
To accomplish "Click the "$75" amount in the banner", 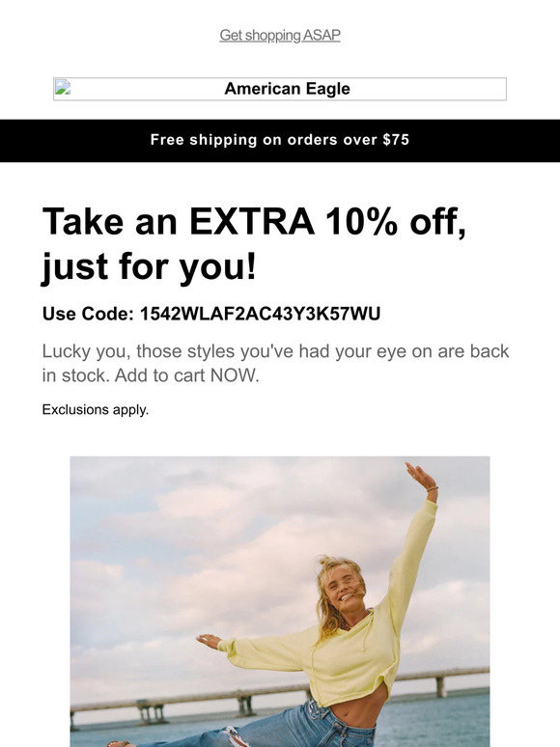I will point(396,140).
